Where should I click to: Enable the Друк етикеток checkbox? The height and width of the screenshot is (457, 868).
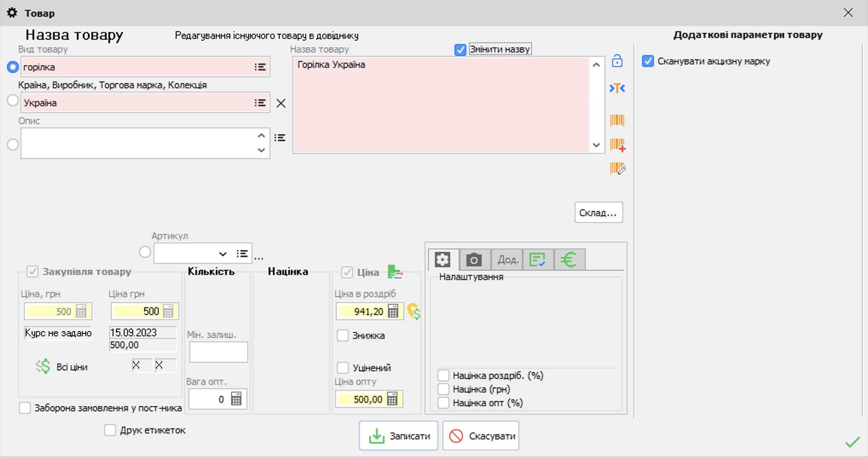click(110, 430)
